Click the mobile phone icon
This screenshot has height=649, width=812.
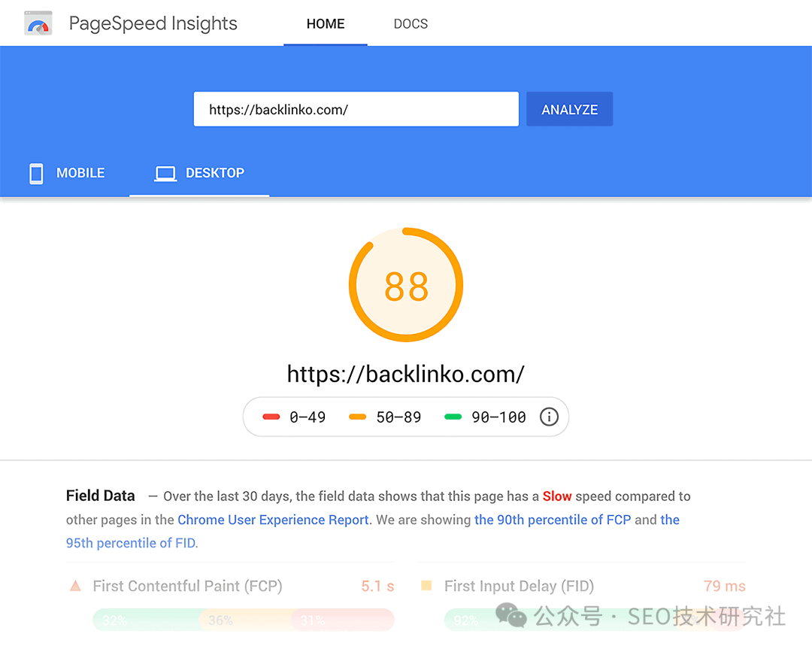pyautogui.click(x=36, y=173)
